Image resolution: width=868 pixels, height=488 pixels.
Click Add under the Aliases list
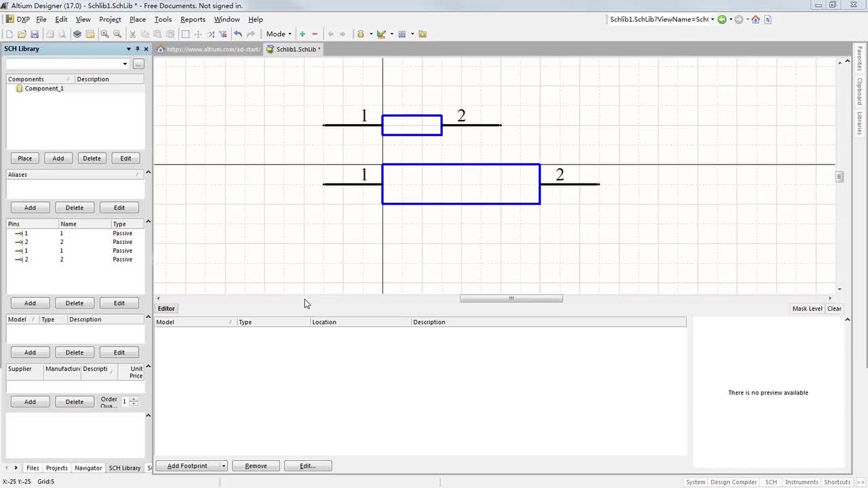click(x=30, y=208)
